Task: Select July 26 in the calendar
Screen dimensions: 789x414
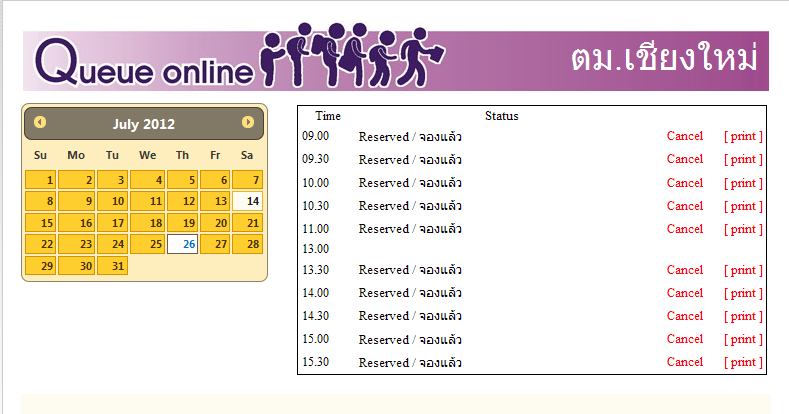Action: click(182, 244)
